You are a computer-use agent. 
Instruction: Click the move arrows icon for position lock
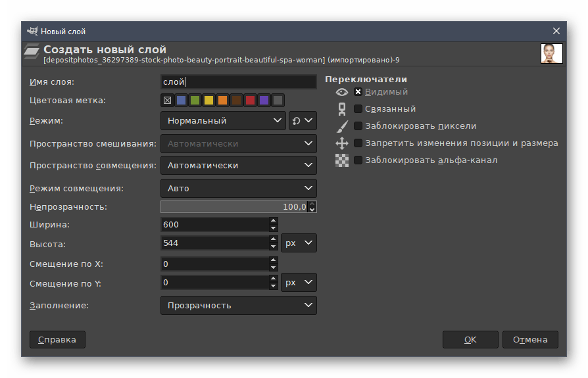tap(341, 143)
